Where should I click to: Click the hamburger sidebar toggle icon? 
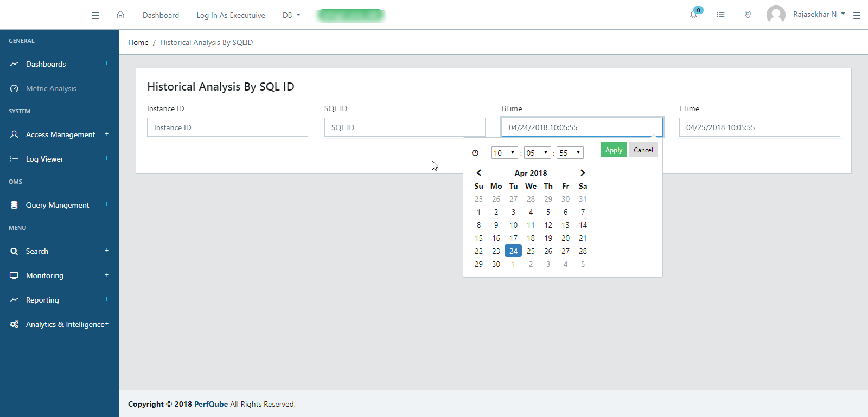[95, 16]
